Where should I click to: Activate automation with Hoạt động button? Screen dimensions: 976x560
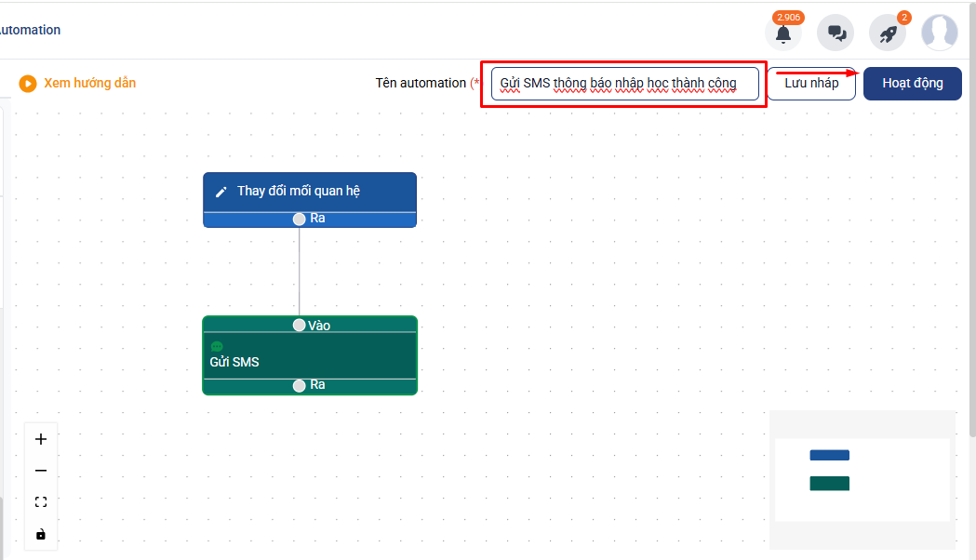pos(912,84)
